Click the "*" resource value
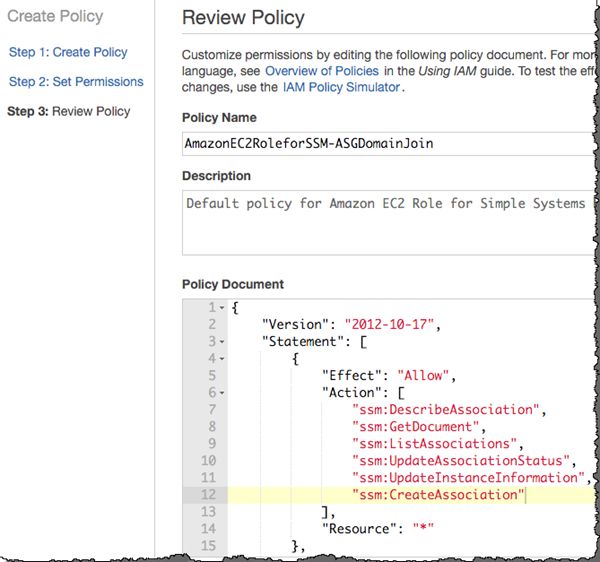The width and height of the screenshot is (600, 562). [423, 528]
